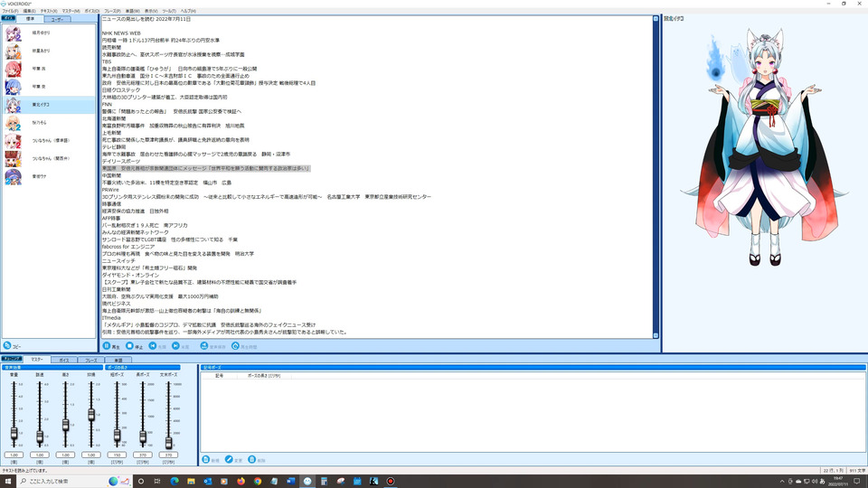Switch to the ボイス tuning tab
Viewport: 868px width, 488px height.
(x=64, y=361)
